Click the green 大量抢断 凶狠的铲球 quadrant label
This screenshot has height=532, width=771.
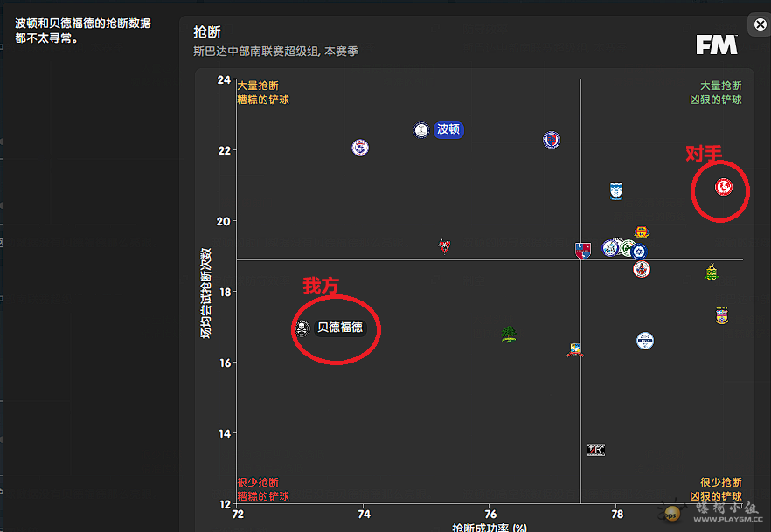pyautogui.click(x=715, y=93)
